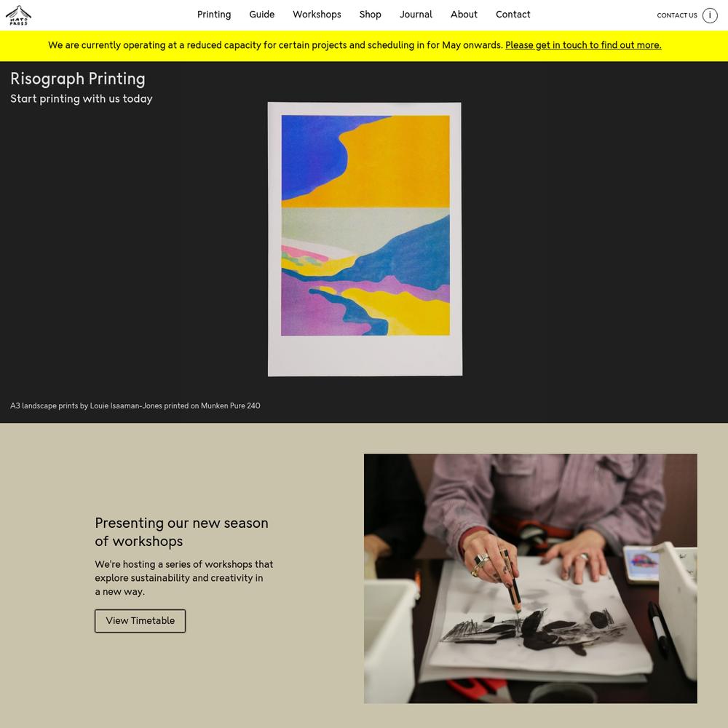This screenshot has width=728, height=728.
Task: Open the Printing menu item
Action: [214, 15]
